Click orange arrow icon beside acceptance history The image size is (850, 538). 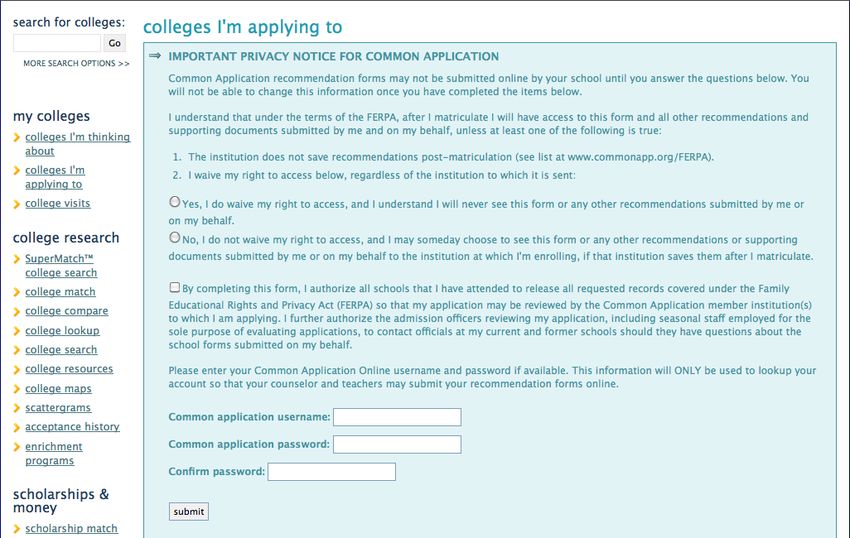tap(17, 428)
